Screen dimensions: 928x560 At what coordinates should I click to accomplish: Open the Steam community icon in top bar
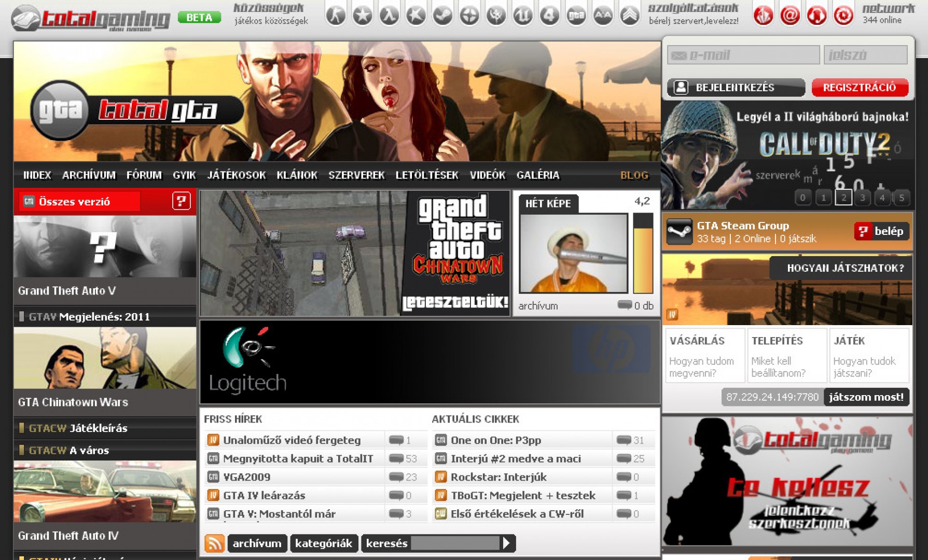pyautogui.click(x=442, y=16)
